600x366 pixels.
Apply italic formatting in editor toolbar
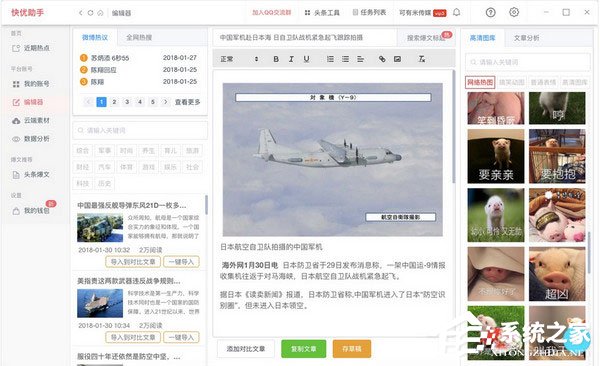pyautogui.click(x=291, y=59)
